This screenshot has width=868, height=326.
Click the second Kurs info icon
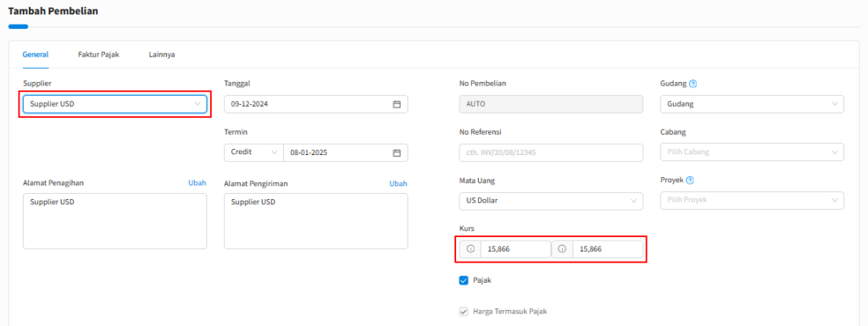tap(563, 249)
